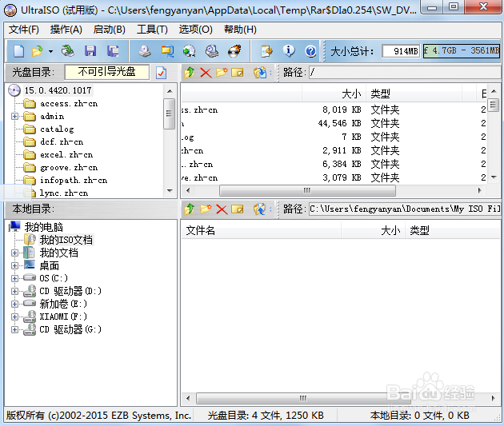Click the new folder icon in local pane
This screenshot has width=504, height=426.
point(206,209)
